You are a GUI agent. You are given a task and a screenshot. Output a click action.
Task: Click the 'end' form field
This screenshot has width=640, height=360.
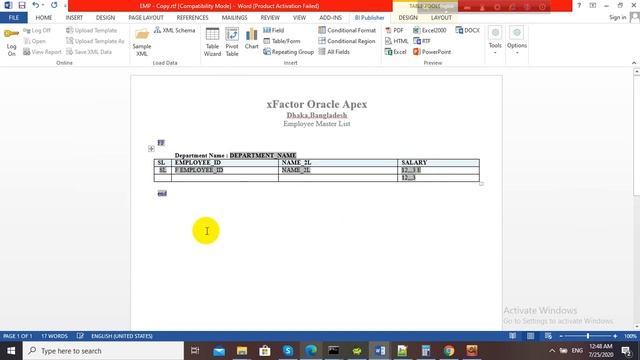pyautogui.click(x=162, y=193)
